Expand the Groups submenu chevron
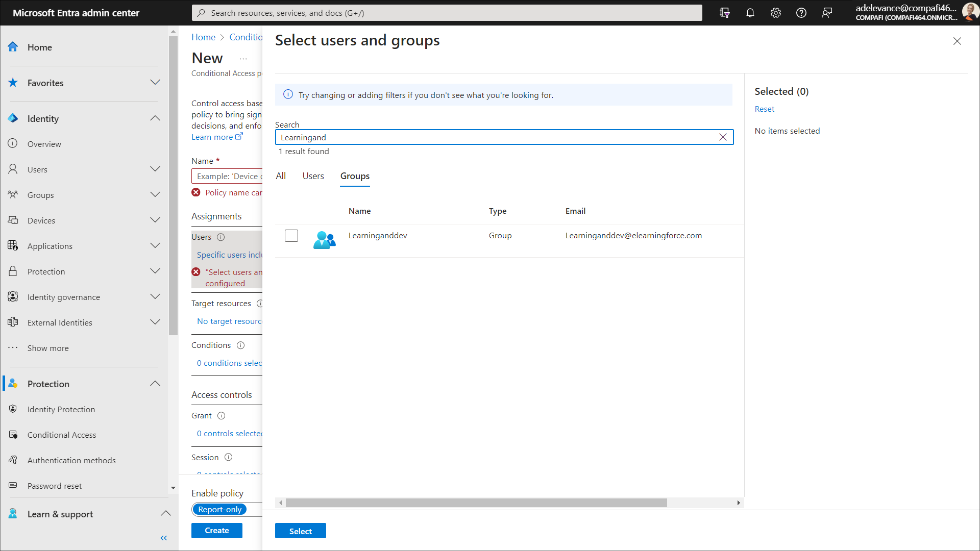The height and width of the screenshot is (551, 980). click(155, 195)
